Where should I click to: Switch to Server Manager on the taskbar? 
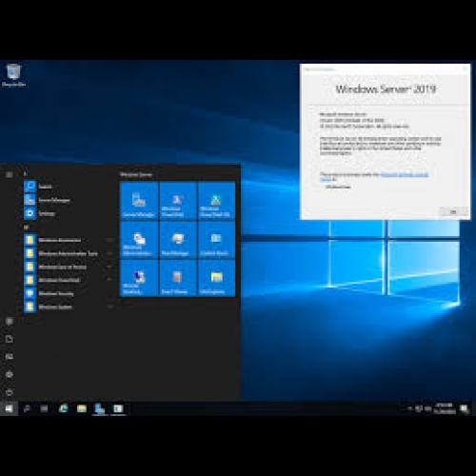pos(100,408)
